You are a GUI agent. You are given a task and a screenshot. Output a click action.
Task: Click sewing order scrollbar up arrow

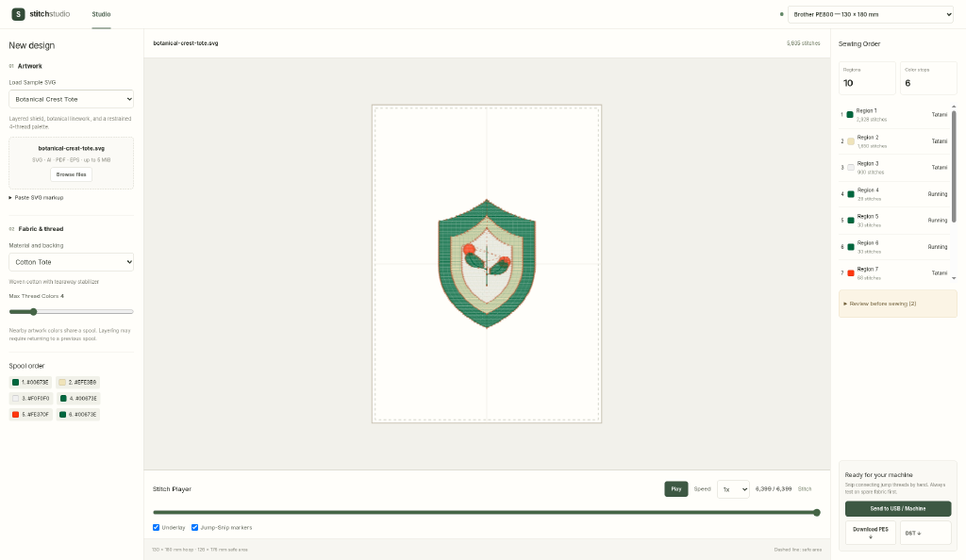[954, 107]
